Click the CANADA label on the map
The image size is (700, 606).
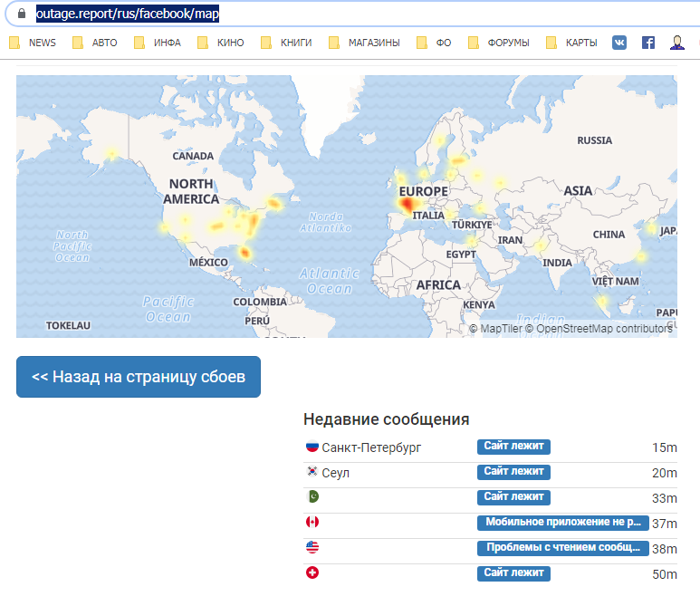point(193,157)
